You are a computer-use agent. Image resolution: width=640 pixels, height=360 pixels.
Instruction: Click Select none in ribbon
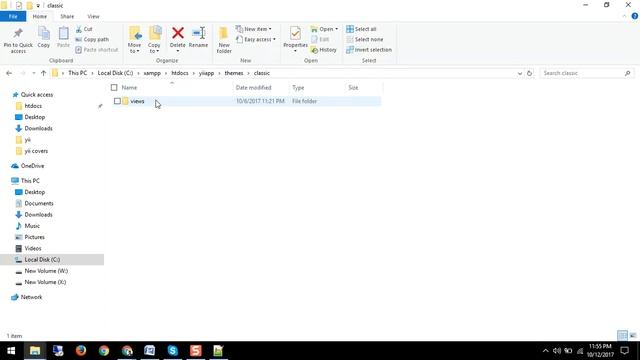click(x=365, y=40)
